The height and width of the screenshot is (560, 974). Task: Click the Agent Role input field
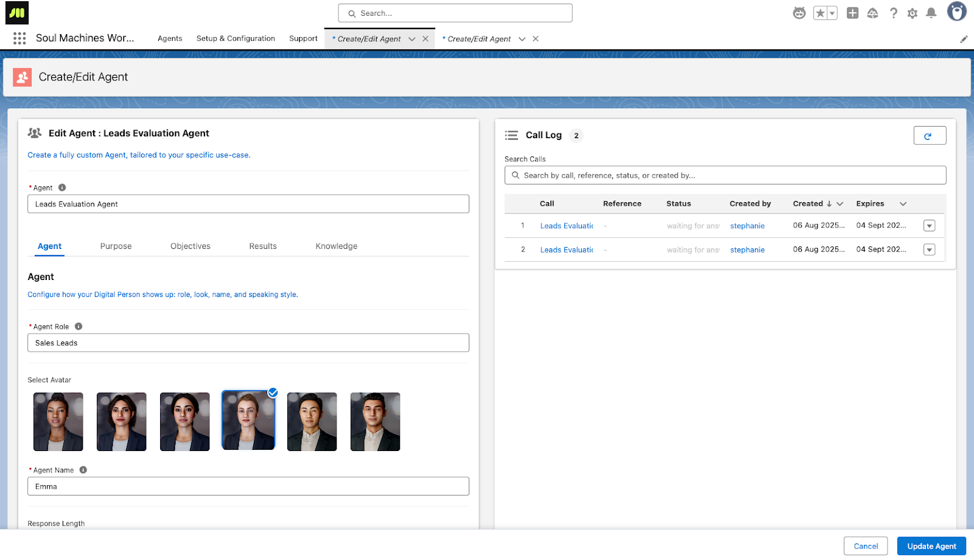[248, 343]
